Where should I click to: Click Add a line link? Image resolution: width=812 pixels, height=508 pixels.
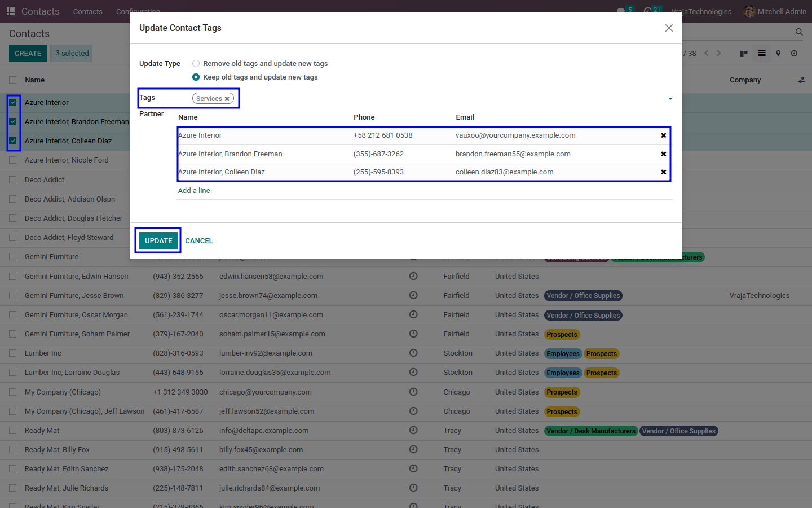point(194,191)
